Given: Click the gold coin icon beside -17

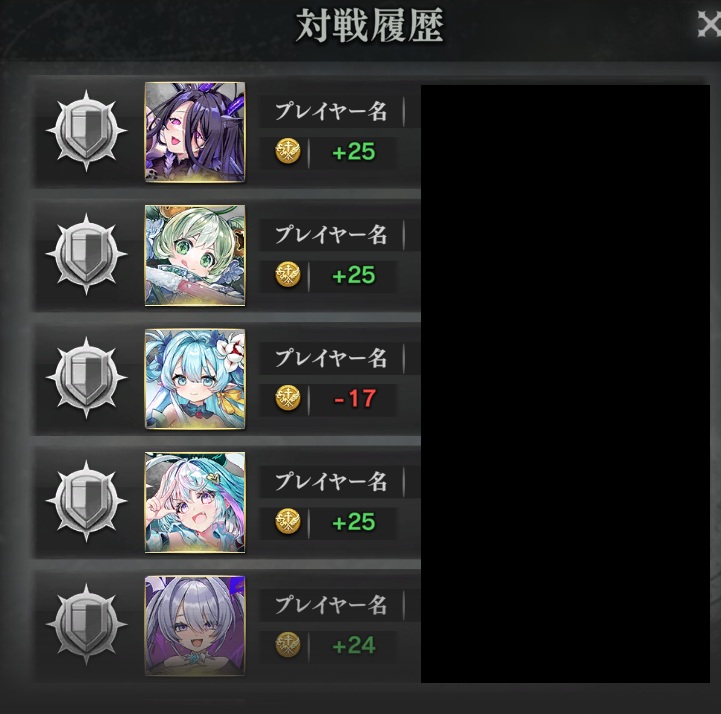Looking at the screenshot, I should 288,398.
